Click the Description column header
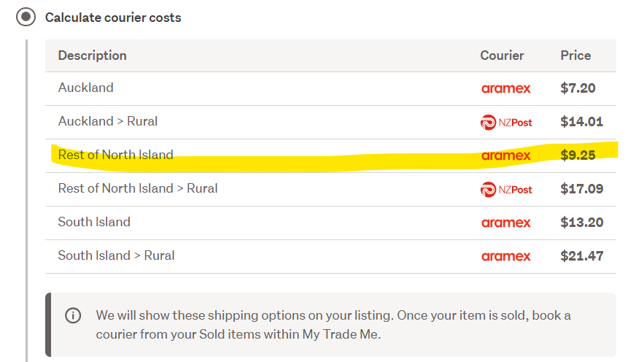Image resolution: width=644 pixels, height=362 pixels. point(92,55)
